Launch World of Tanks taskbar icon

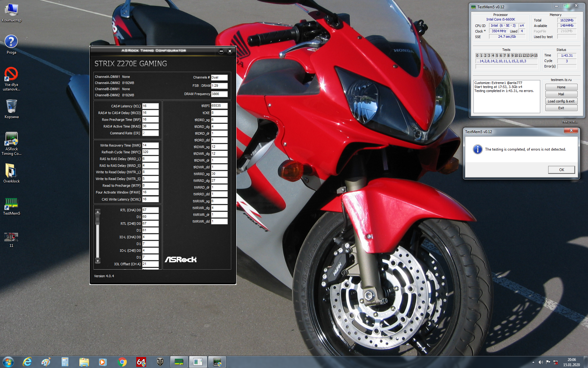(160, 362)
